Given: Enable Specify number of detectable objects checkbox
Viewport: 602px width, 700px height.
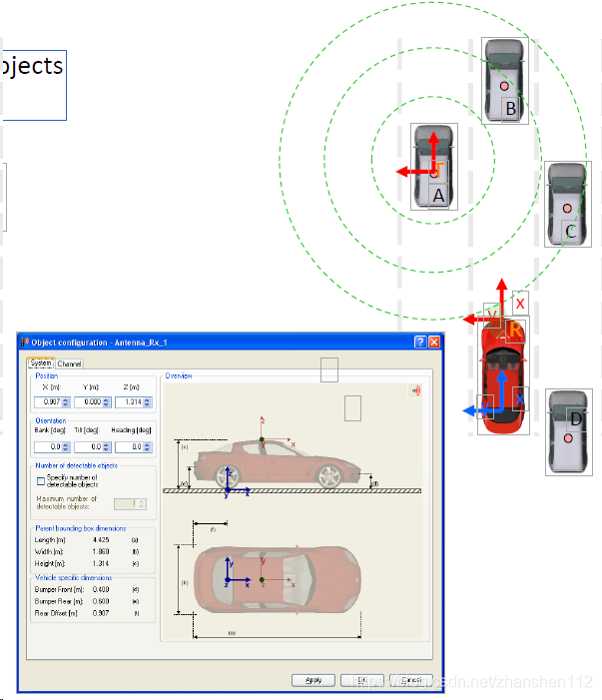Looking at the screenshot, I should (41, 480).
